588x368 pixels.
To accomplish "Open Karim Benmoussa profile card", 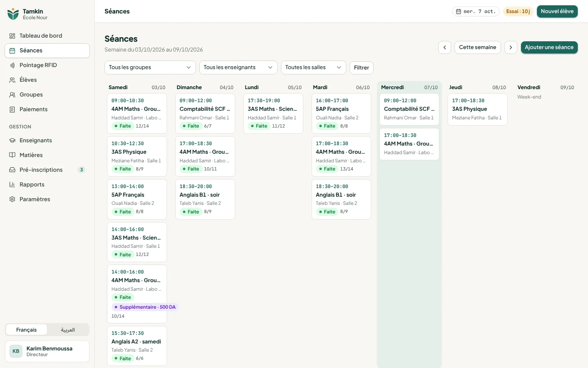I will click(x=47, y=351).
